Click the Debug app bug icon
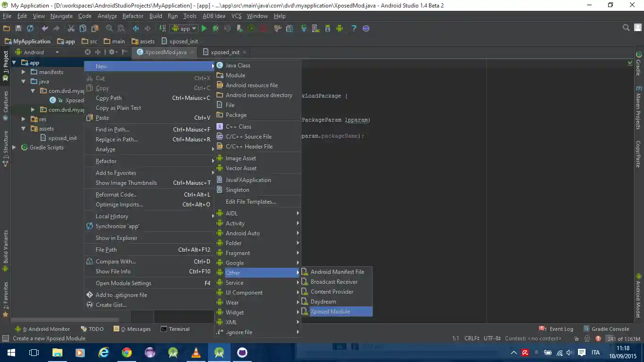 216,29
